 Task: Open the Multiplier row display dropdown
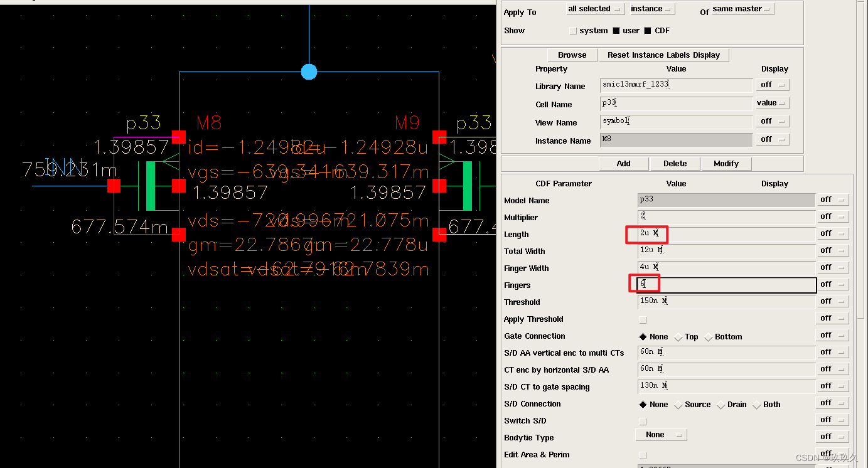coord(833,216)
